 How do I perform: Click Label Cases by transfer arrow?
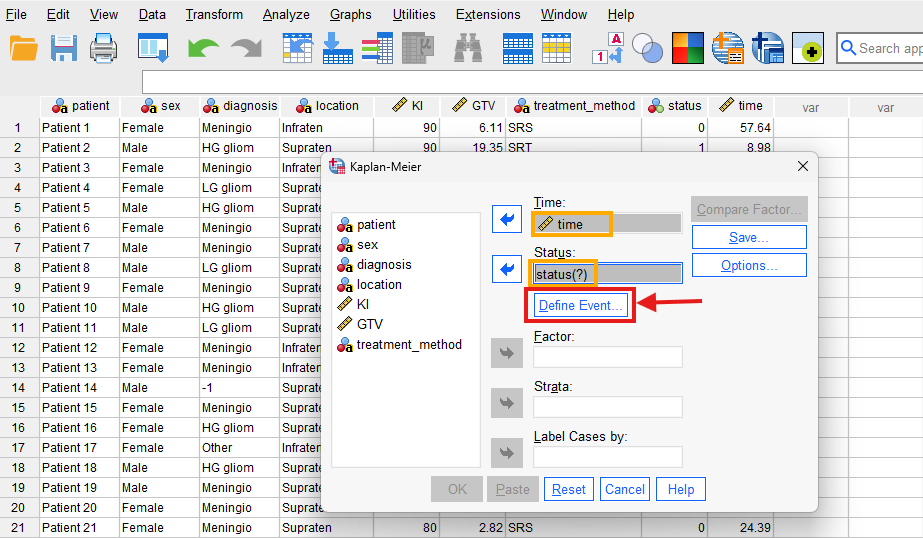click(x=507, y=453)
